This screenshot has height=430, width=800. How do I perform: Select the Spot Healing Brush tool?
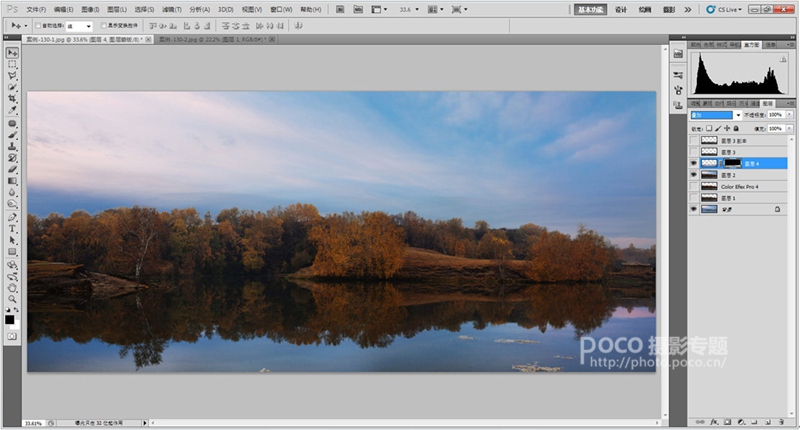click(x=12, y=123)
